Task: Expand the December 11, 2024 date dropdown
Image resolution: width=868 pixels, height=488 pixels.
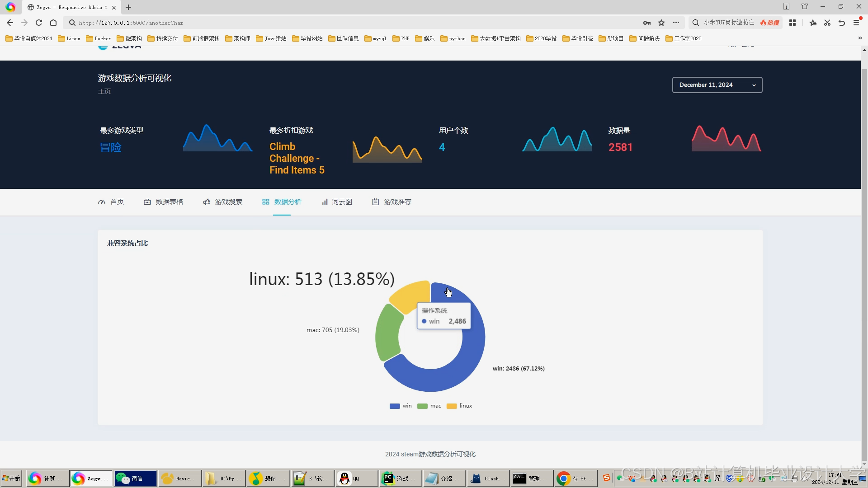Action: [717, 85]
